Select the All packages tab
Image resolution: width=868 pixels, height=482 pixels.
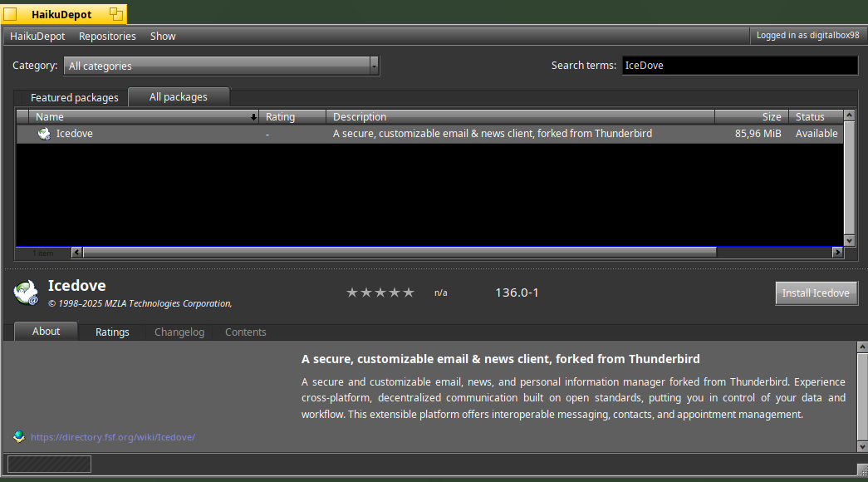pos(179,97)
